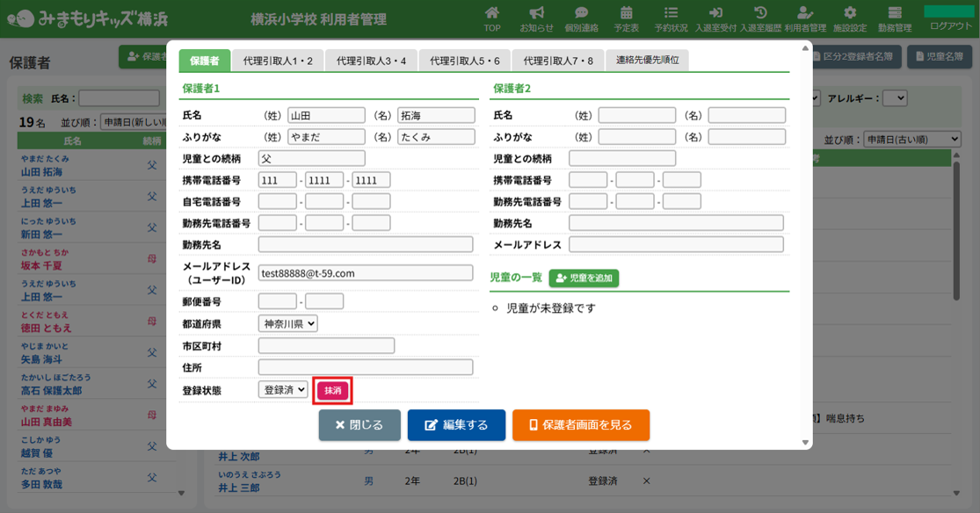Click the blue 編集する button
This screenshot has height=513, width=980.
(x=456, y=425)
